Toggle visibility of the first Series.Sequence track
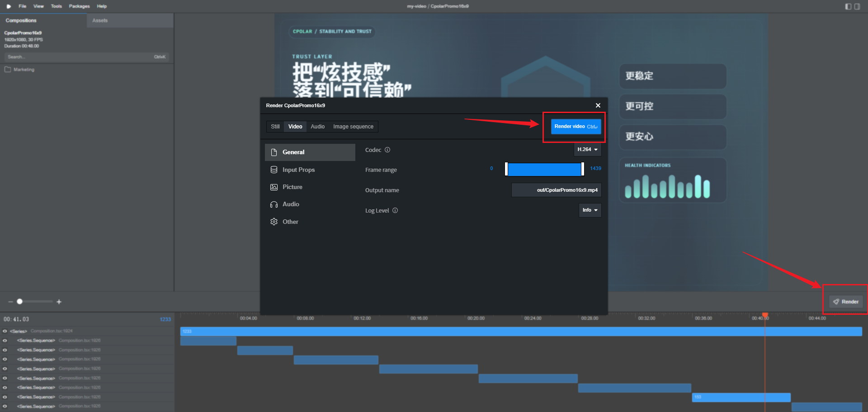Image resolution: width=868 pixels, height=412 pixels. pos(5,341)
